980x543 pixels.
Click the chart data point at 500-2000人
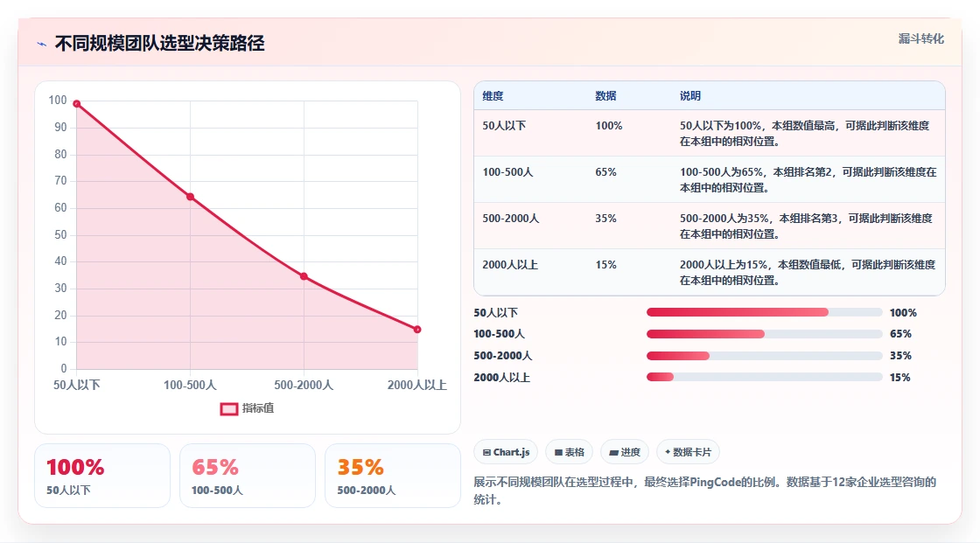304,276
